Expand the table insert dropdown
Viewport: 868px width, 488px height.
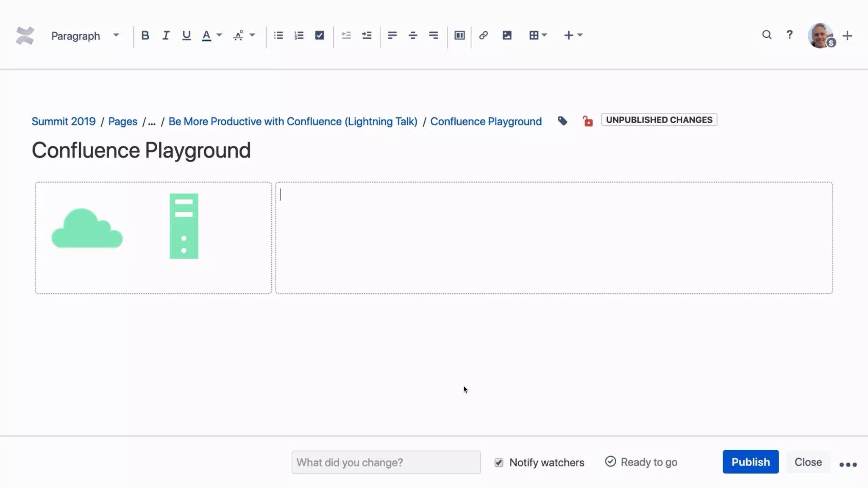point(544,36)
